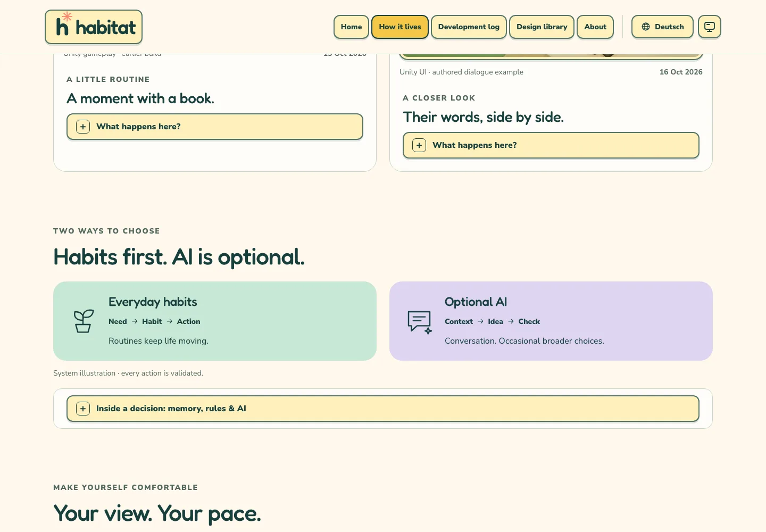766x532 pixels.
Task: Click the 'Idea' step label
Action: tap(495, 321)
